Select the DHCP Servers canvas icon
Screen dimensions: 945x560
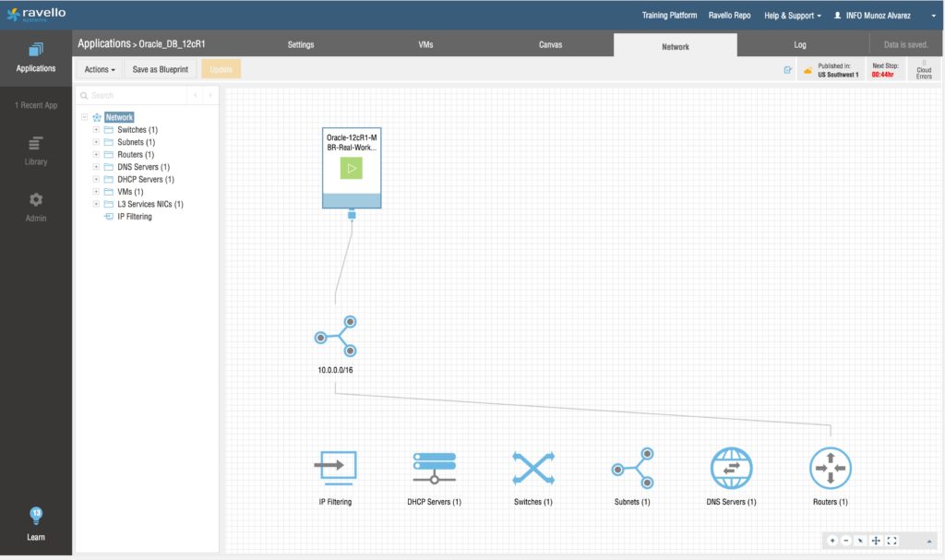pyautogui.click(x=434, y=468)
